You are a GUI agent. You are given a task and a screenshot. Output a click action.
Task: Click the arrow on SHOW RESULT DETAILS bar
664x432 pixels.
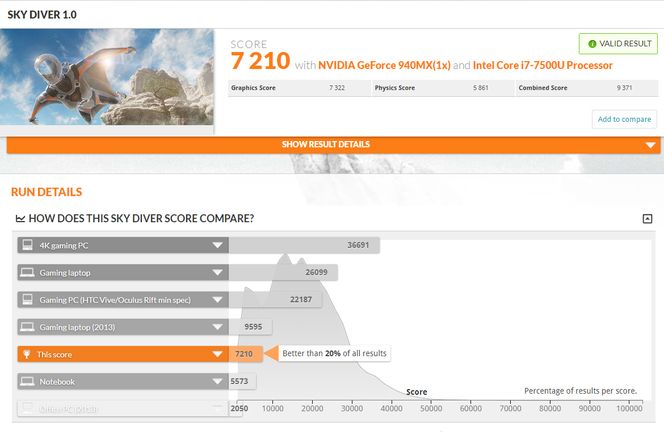650,145
